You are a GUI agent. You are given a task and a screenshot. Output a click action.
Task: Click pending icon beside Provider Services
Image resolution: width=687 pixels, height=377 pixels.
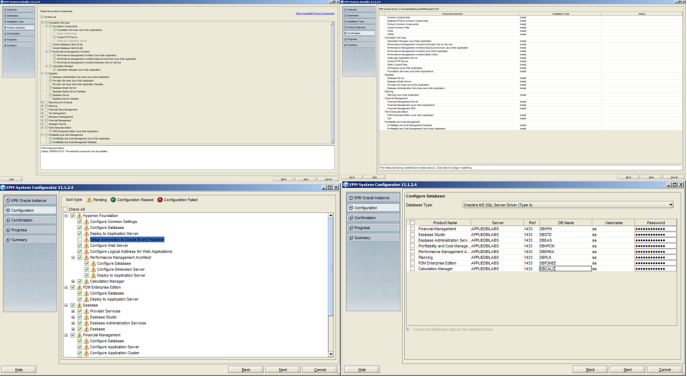tap(86, 311)
